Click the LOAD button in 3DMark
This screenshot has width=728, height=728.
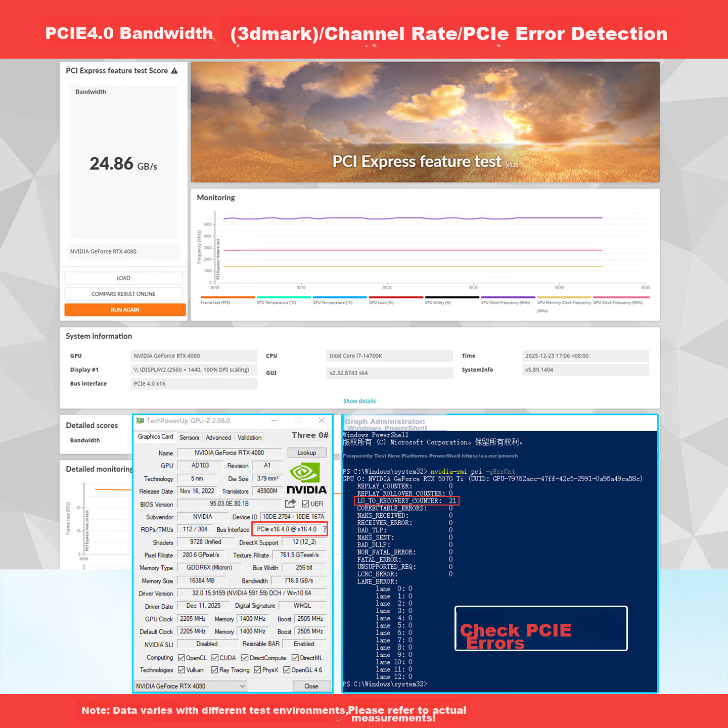[123, 278]
